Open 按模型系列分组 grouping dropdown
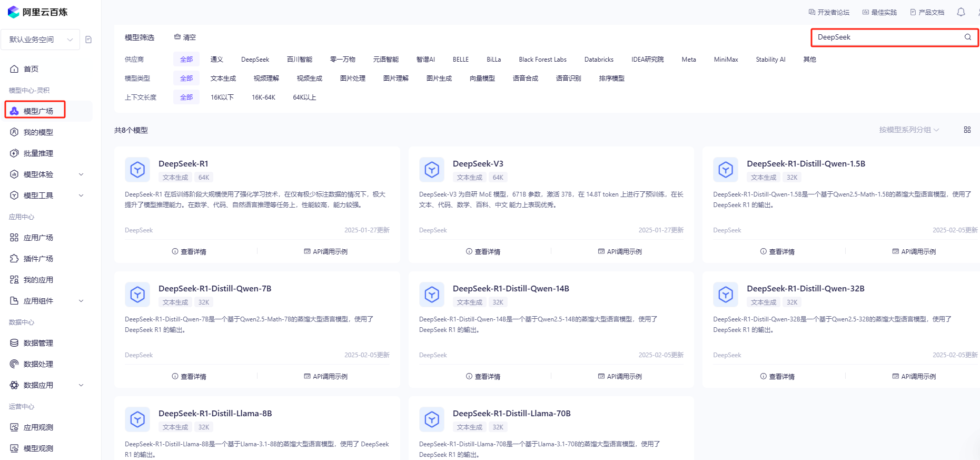Viewport: 980px width, 460px height. [909, 130]
